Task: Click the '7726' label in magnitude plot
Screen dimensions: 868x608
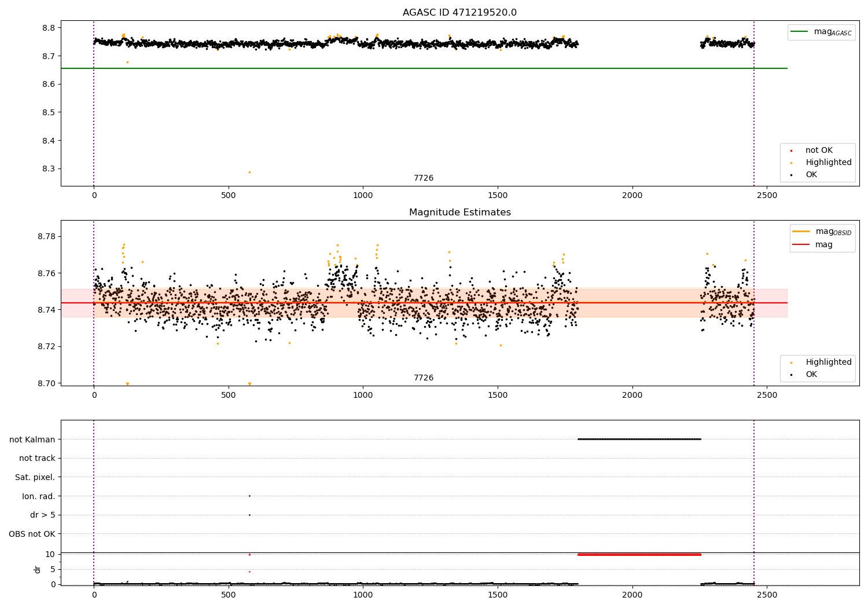Action: click(424, 378)
